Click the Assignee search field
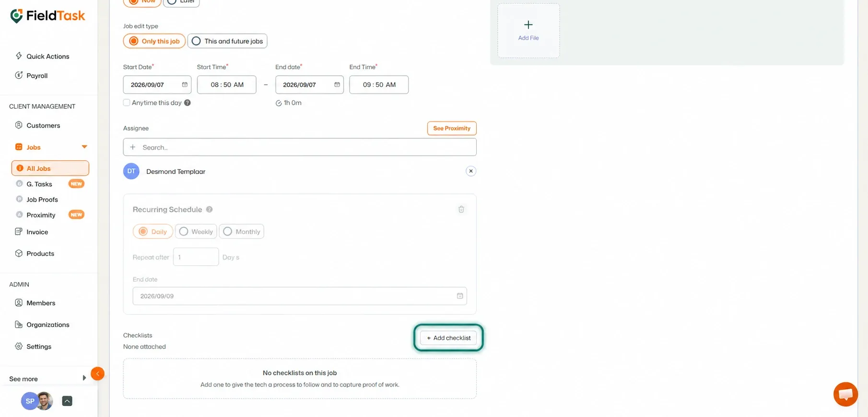 point(300,147)
